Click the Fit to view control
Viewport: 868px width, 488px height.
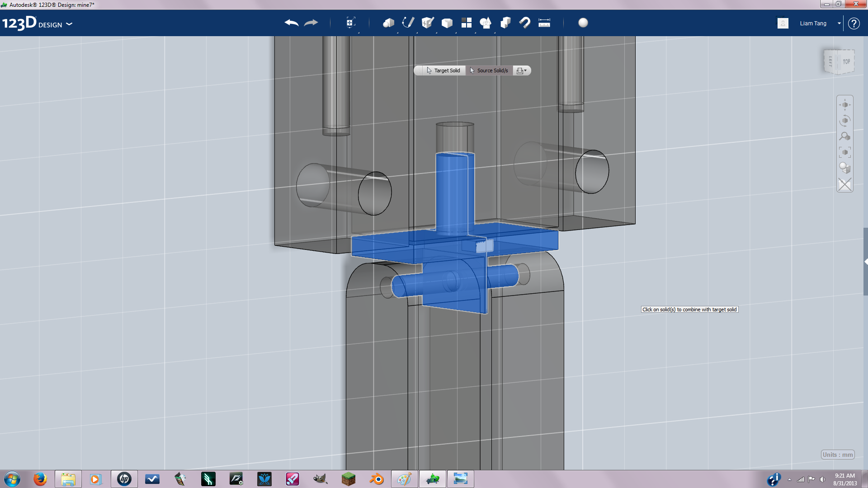point(845,152)
